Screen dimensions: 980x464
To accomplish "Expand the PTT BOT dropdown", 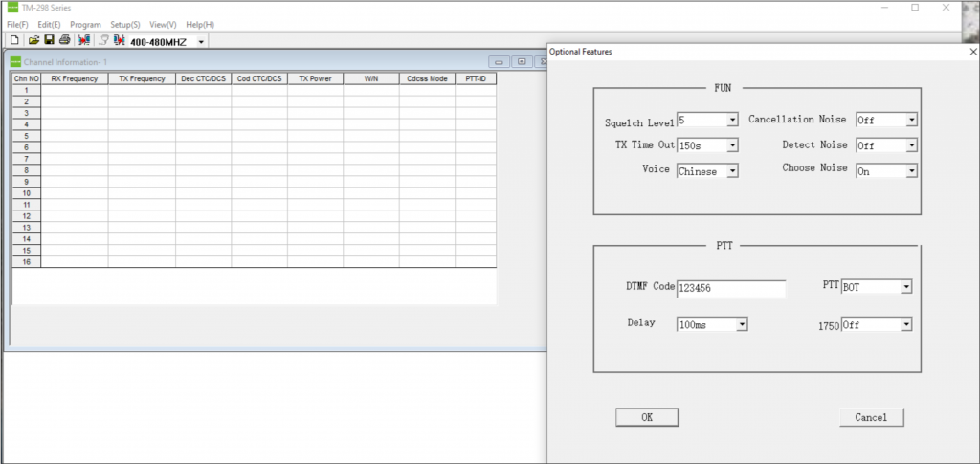I will pos(905,287).
